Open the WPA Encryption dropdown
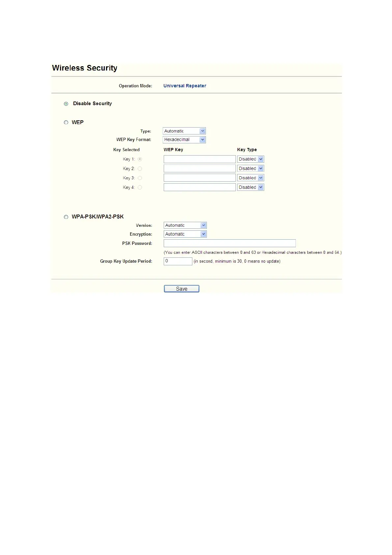The height and width of the screenshot is (555, 392). pos(185,234)
